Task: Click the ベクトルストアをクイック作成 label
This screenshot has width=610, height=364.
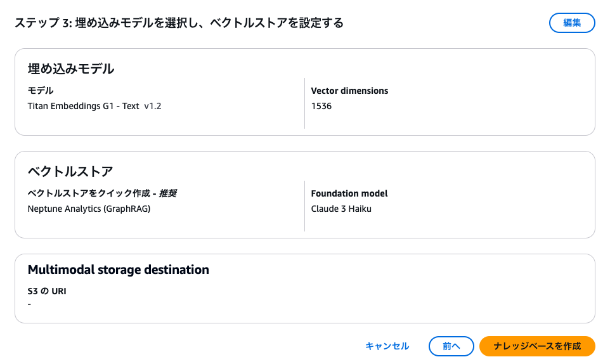Action: (89, 193)
